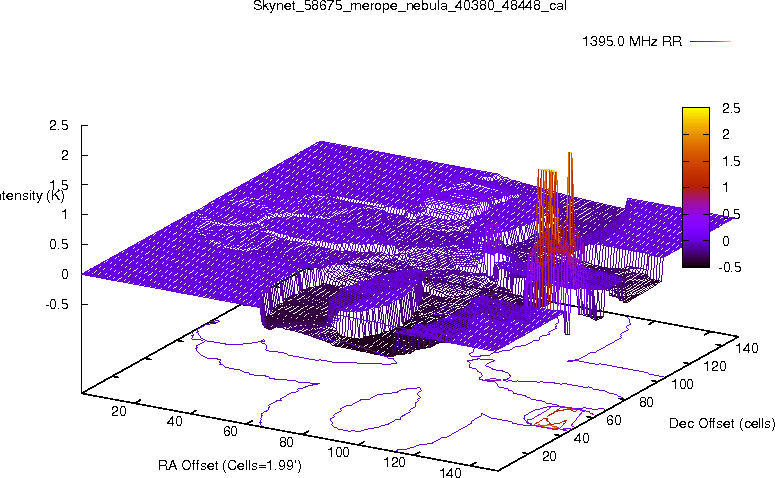The image size is (775, 478).
Task: Click the 60 tick on the Dec Offset axis
Action: [613, 420]
